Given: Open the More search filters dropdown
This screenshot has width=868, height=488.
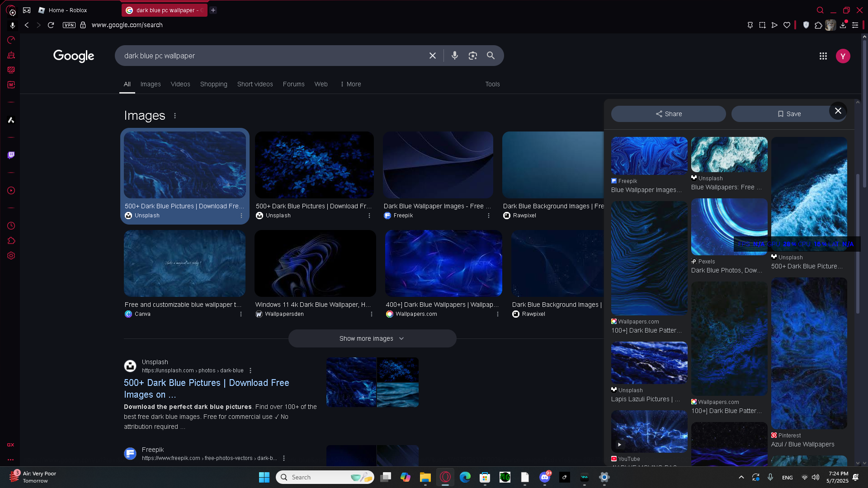Looking at the screenshot, I should coord(350,84).
